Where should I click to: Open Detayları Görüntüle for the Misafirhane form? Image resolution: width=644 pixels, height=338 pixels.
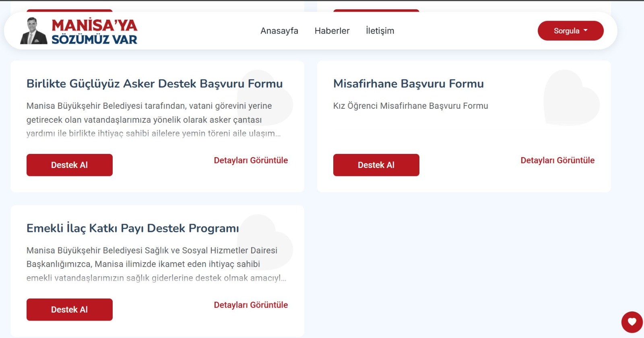[x=557, y=160]
